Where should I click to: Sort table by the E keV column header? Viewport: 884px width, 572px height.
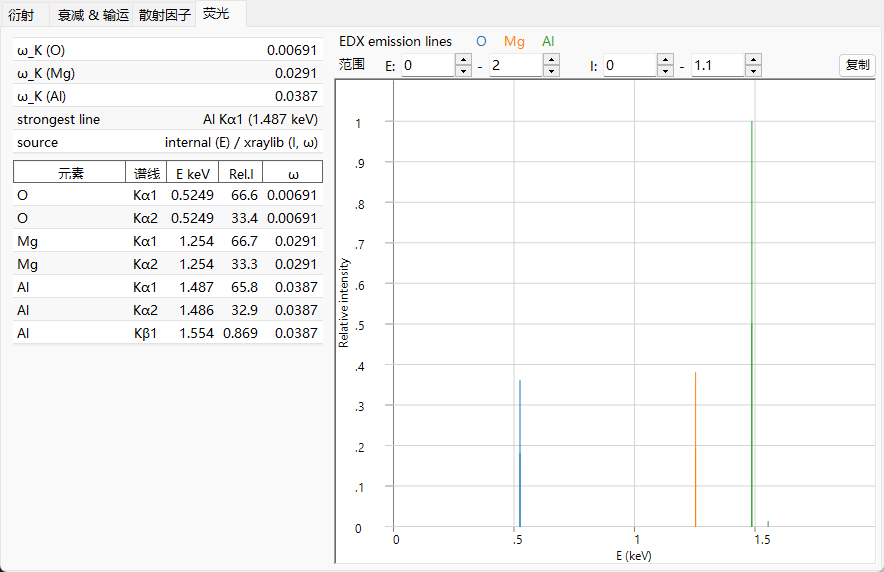point(193,174)
